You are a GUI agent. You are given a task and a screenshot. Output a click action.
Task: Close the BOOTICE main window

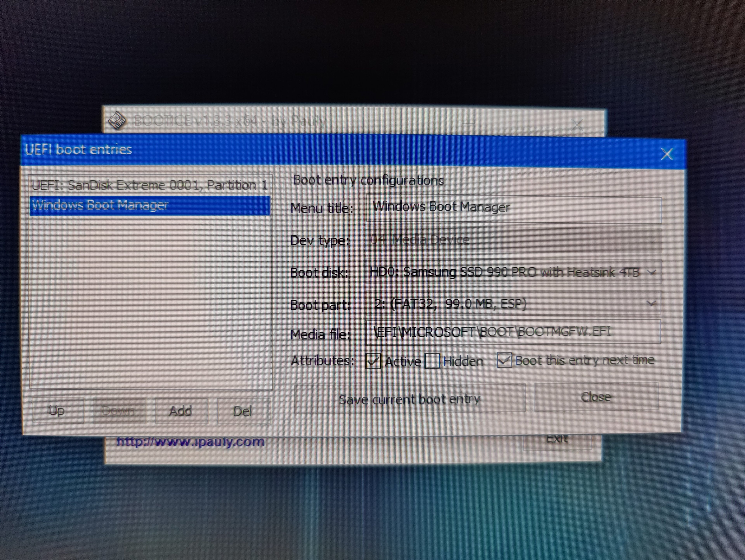577,125
